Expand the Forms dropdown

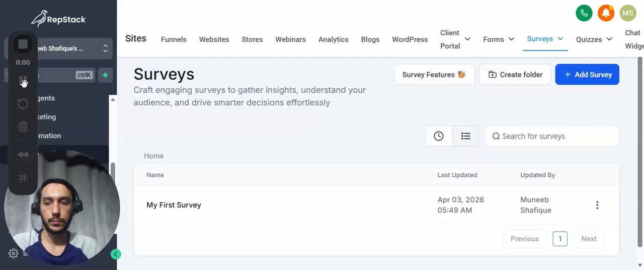[511, 39]
